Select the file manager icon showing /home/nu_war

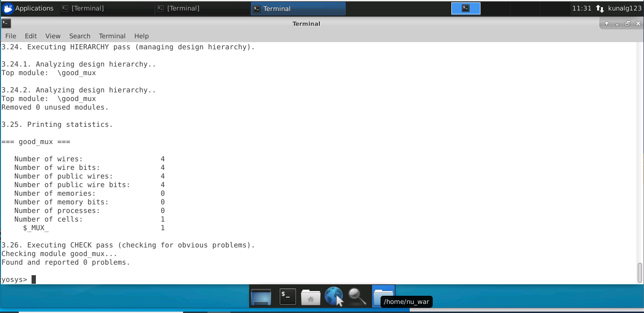pos(383,294)
